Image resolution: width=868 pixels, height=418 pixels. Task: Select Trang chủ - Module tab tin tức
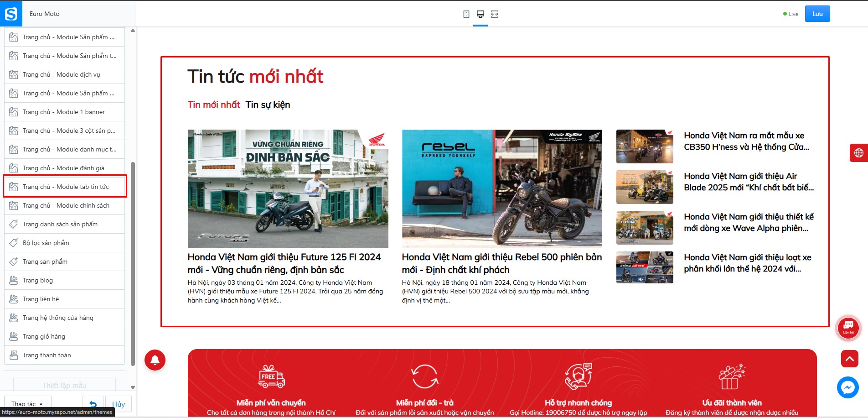click(64, 187)
